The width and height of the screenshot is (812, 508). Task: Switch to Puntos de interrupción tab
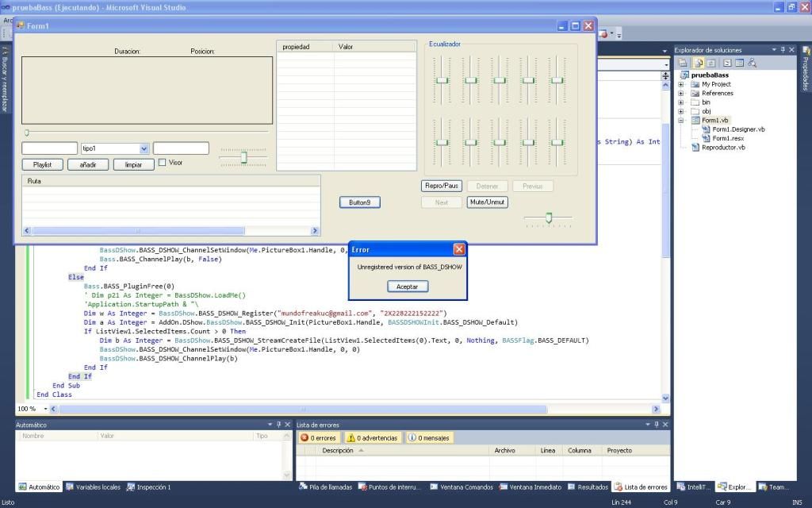pos(390,487)
